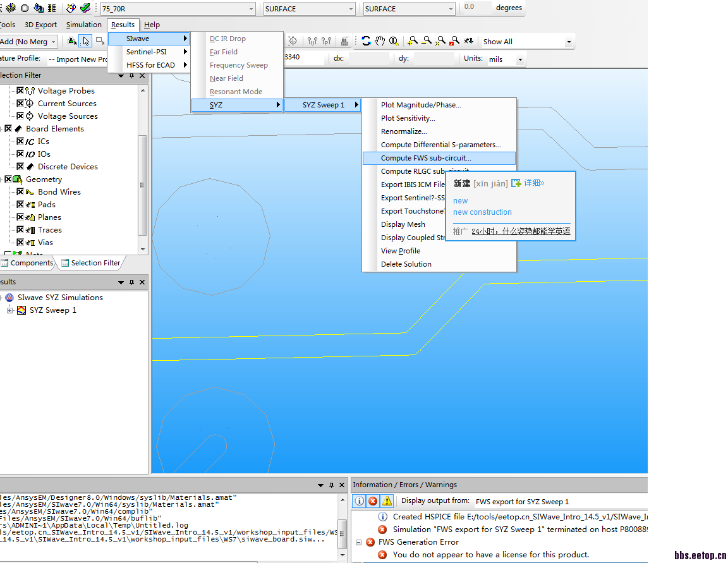Image resolution: width=728 pixels, height=563 pixels.
Task: Click the octagon shape toolbar icon
Action: tap(25, 8)
